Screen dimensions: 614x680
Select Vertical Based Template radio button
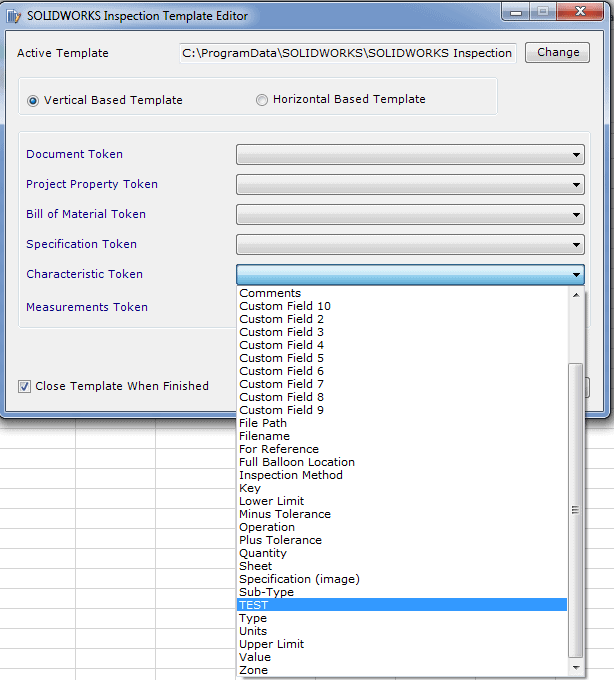tap(33, 100)
